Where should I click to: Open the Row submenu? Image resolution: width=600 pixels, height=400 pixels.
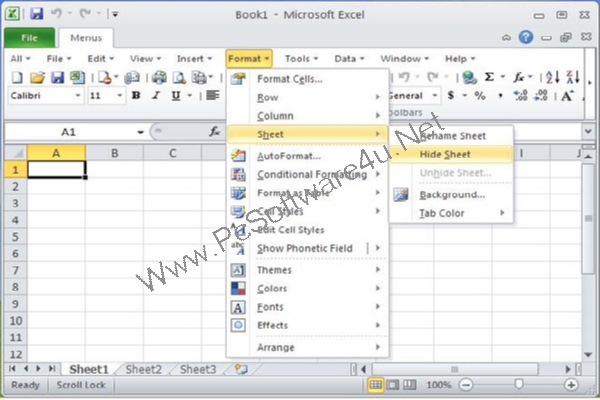pyautogui.click(x=307, y=97)
